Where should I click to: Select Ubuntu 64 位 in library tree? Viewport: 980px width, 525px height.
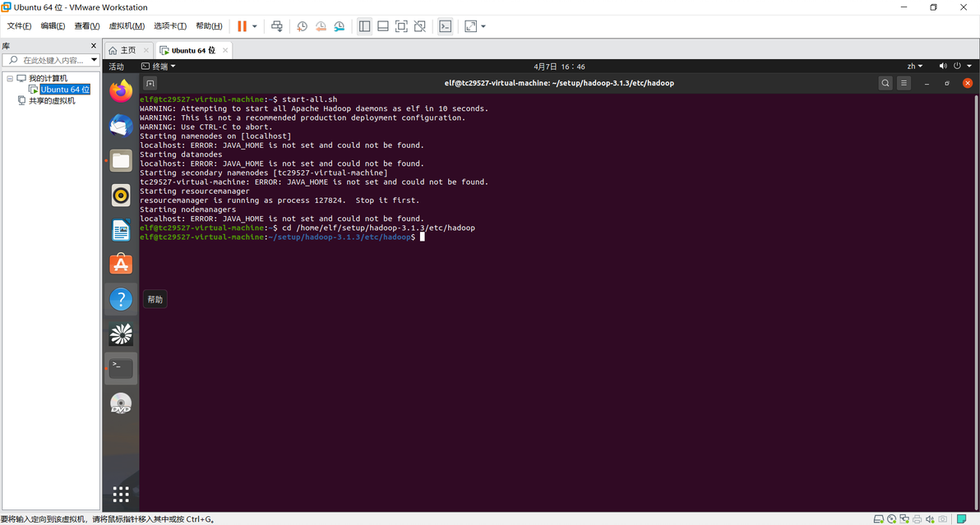point(65,90)
